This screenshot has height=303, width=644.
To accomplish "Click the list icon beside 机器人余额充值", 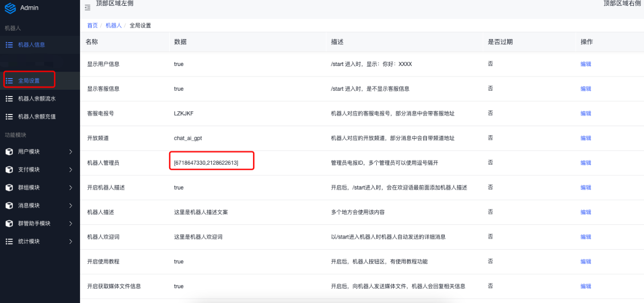I will [x=9, y=117].
